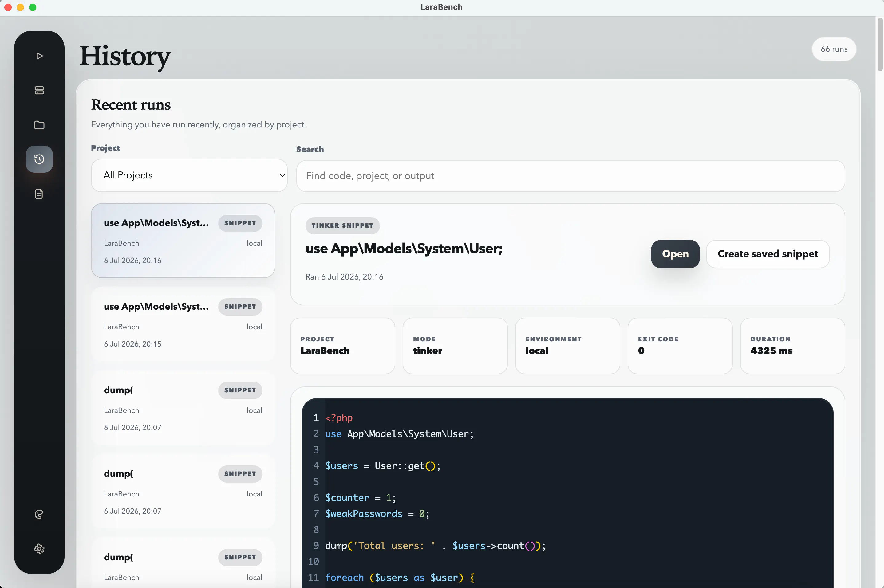Click the DURATION 4325 ms card
Screen dimensions: 884x588
click(792, 346)
